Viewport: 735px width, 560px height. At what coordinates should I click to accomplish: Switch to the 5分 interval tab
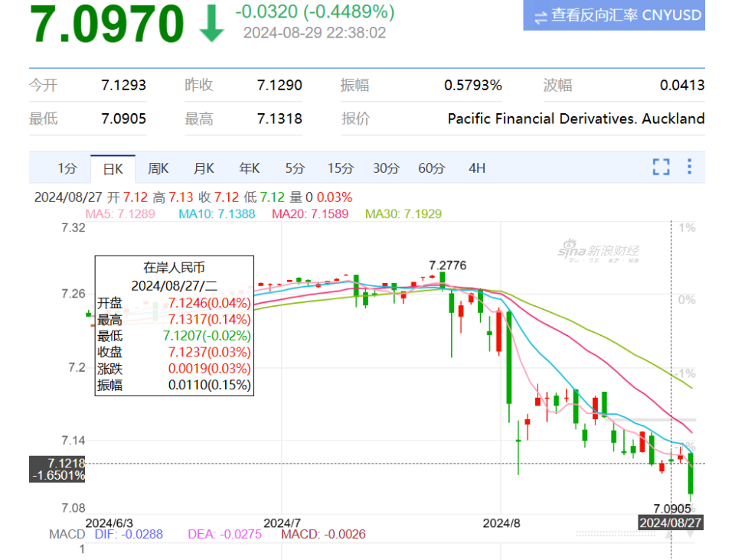point(295,168)
